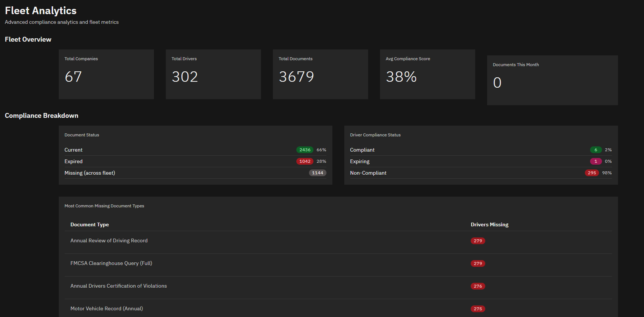Select 'Annual Review of Driving Record' row
This screenshot has height=317, width=644.
338,242
